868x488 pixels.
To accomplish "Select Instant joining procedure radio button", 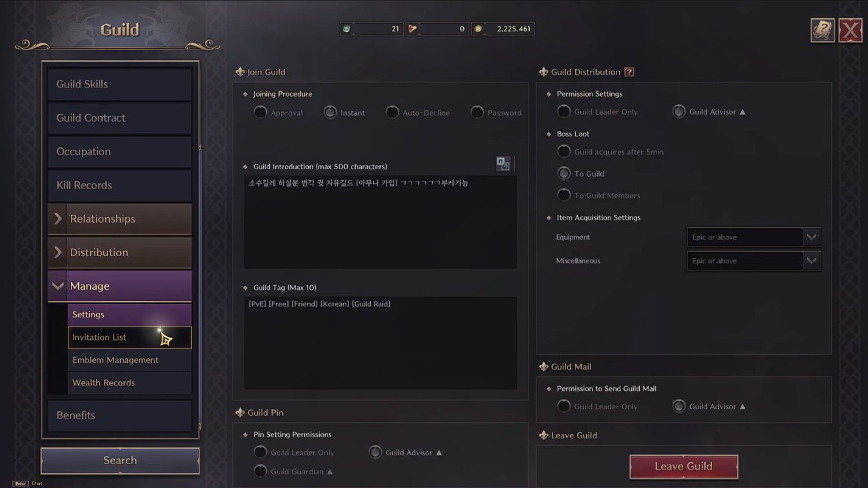I will pos(330,112).
